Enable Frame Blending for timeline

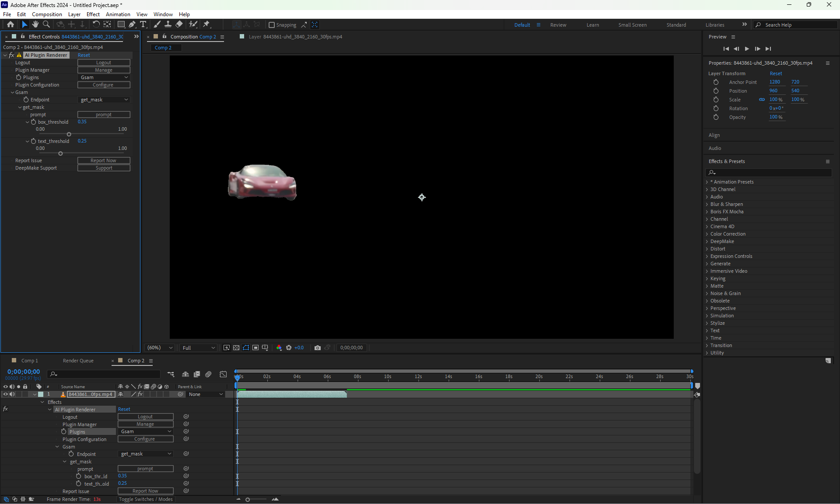point(197,374)
